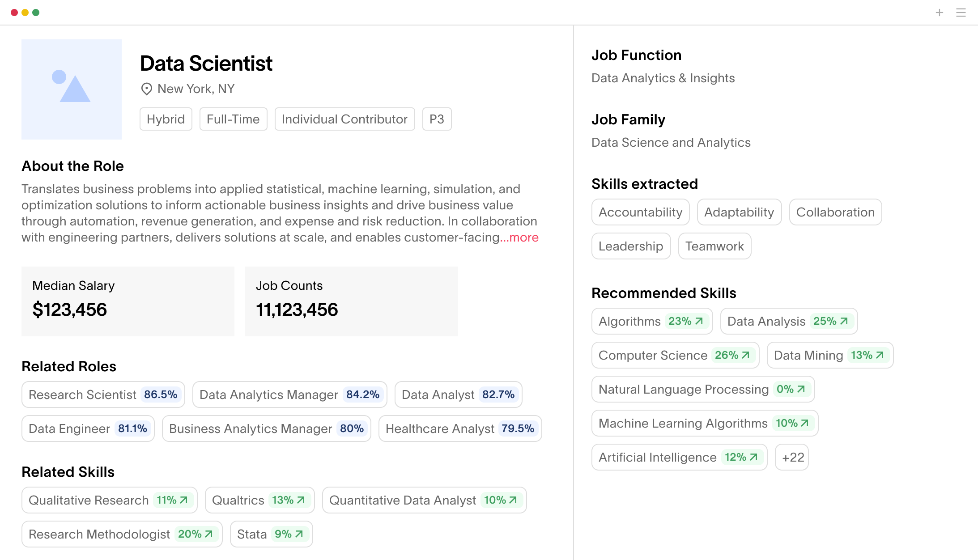Screen dimensions: 978x560
Task: Select the Healthcare Analyst related role
Action: 460,428
